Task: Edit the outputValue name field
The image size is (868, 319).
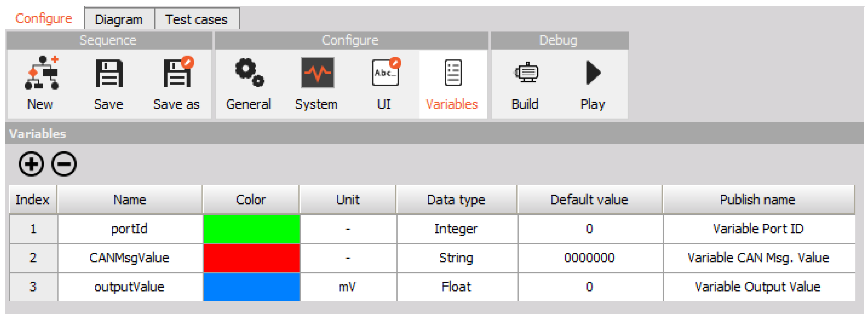Action: [129, 287]
